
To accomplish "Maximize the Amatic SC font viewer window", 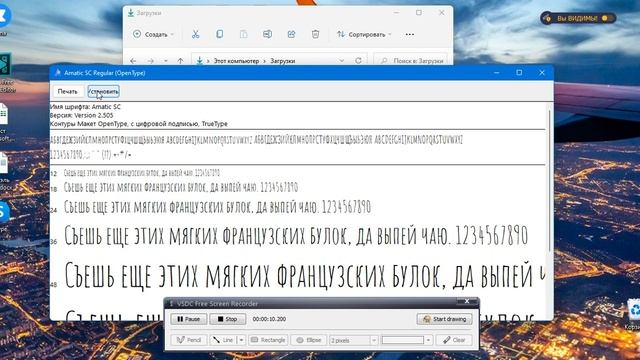I will (x=519, y=73).
